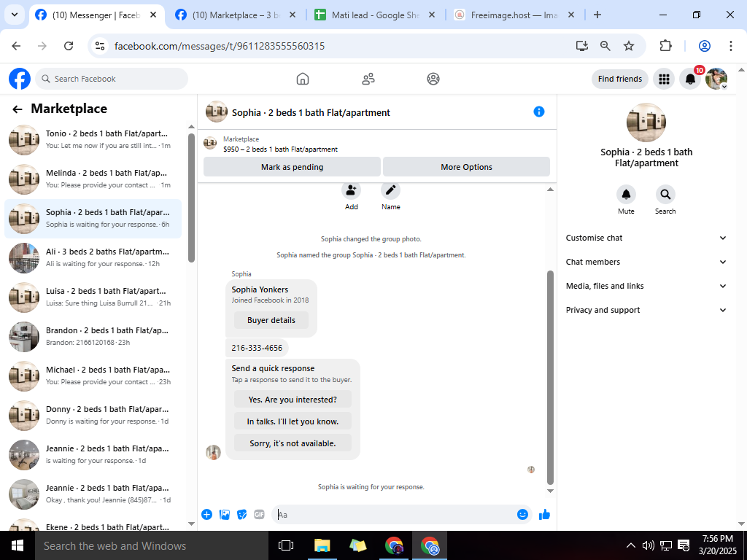Go to the Home feed icon

303,79
